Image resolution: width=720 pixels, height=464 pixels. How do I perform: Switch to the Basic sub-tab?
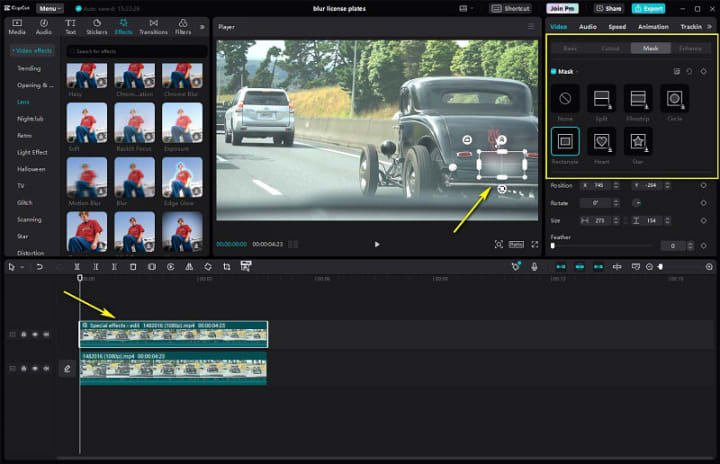570,48
